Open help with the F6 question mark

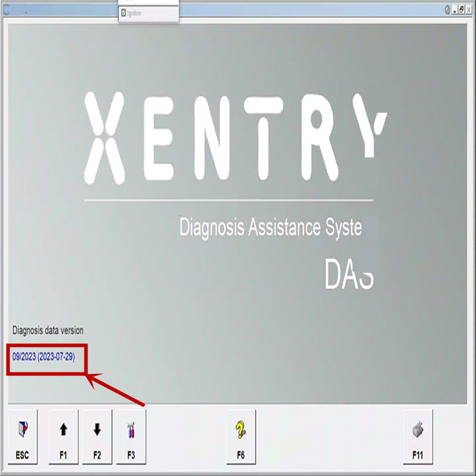pos(241,437)
